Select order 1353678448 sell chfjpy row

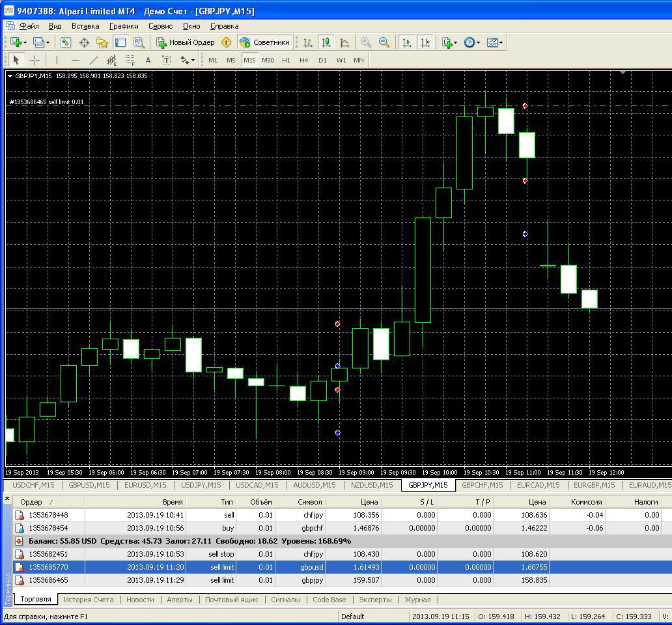(342, 515)
